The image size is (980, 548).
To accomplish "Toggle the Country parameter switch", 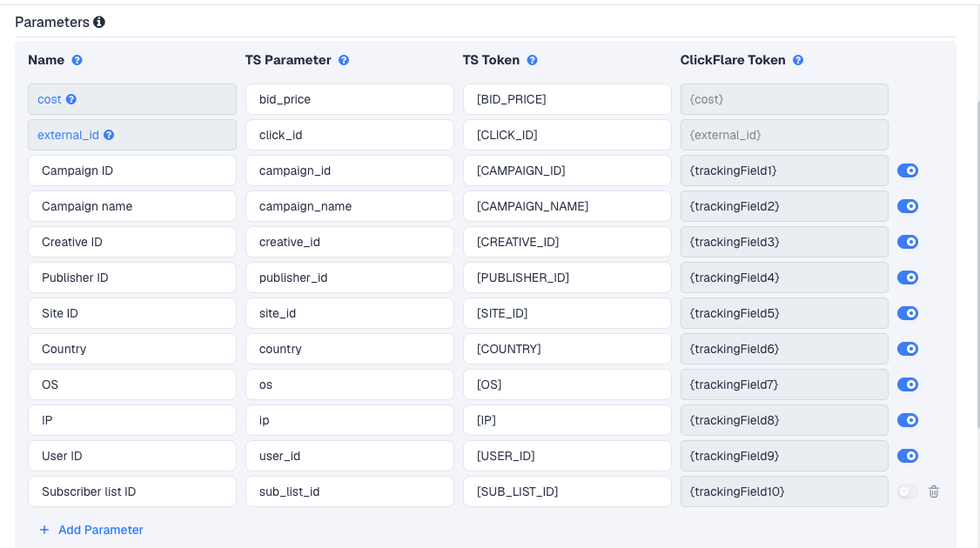I will [908, 349].
